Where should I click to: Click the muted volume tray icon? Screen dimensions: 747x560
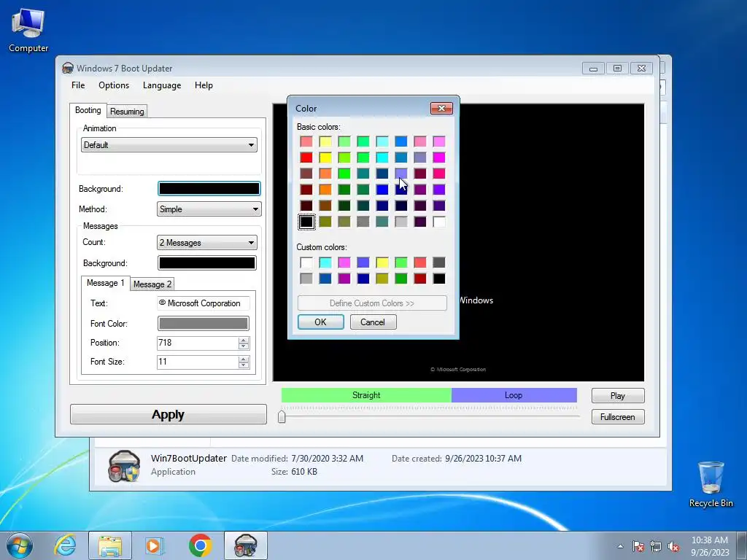(x=673, y=546)
